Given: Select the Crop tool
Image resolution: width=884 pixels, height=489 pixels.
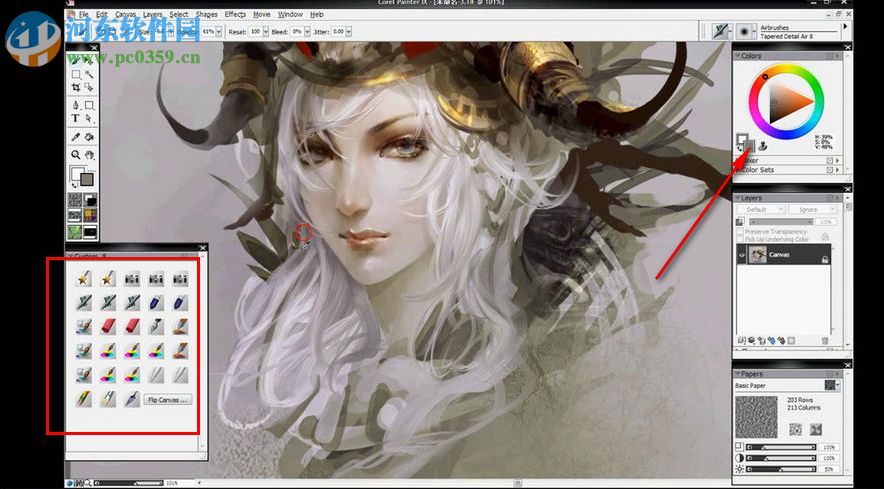Looking at the screenshot, I should [x=76, y=87].
